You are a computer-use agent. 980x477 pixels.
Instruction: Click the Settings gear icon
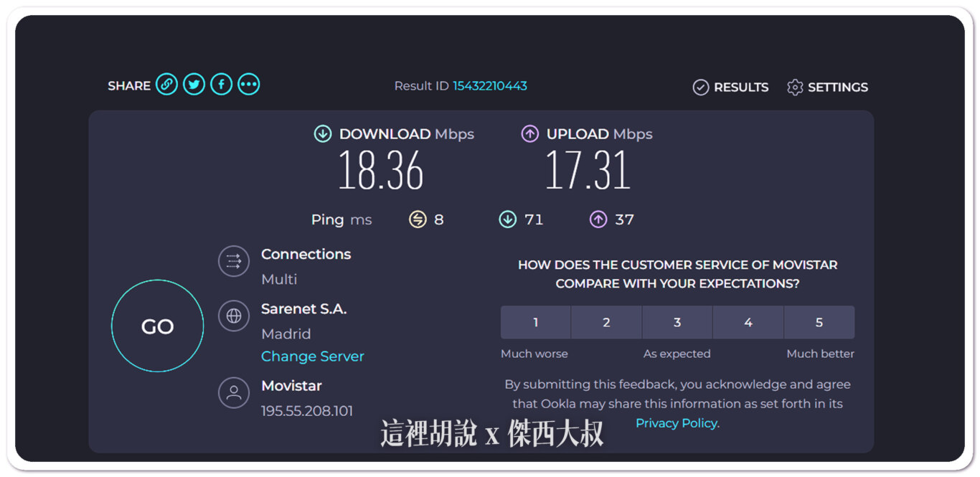[x=795, y=88]
